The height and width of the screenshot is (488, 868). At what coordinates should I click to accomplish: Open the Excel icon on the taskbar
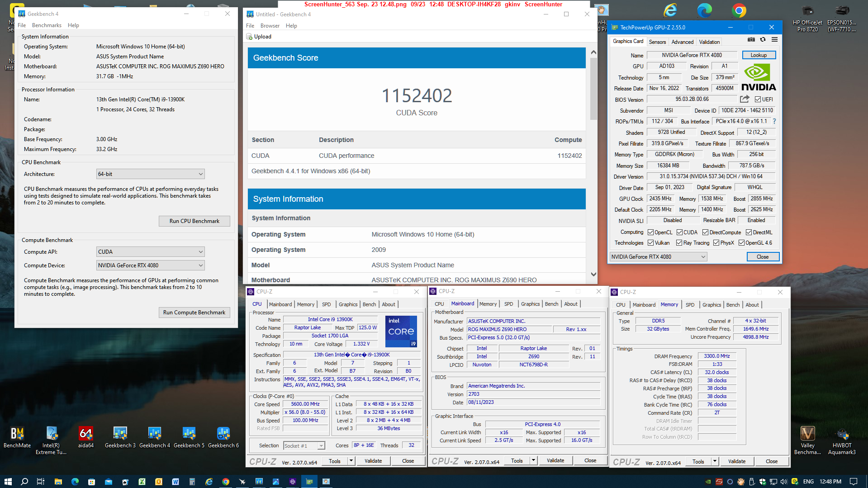tap(142, 481)
